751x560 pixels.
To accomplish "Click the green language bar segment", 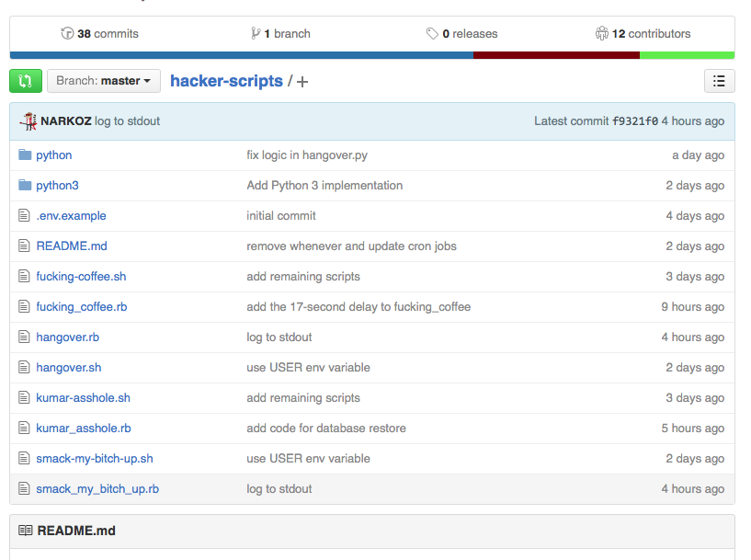I will coord(688,55).
